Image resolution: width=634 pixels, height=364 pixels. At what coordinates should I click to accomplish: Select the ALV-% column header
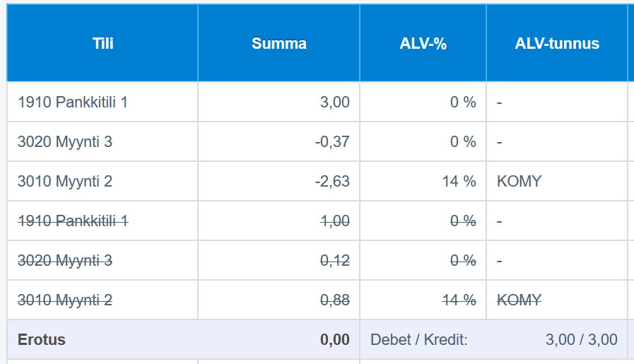click(x=423, y=44)
